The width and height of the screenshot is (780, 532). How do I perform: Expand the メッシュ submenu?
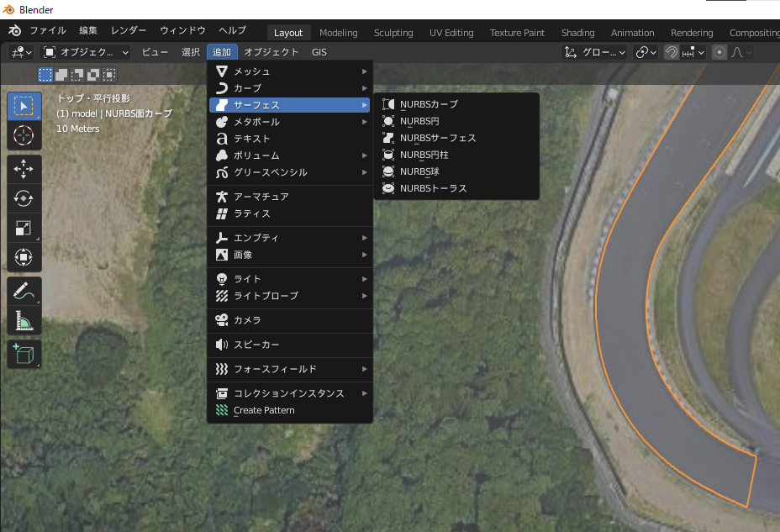click(290, 71)
